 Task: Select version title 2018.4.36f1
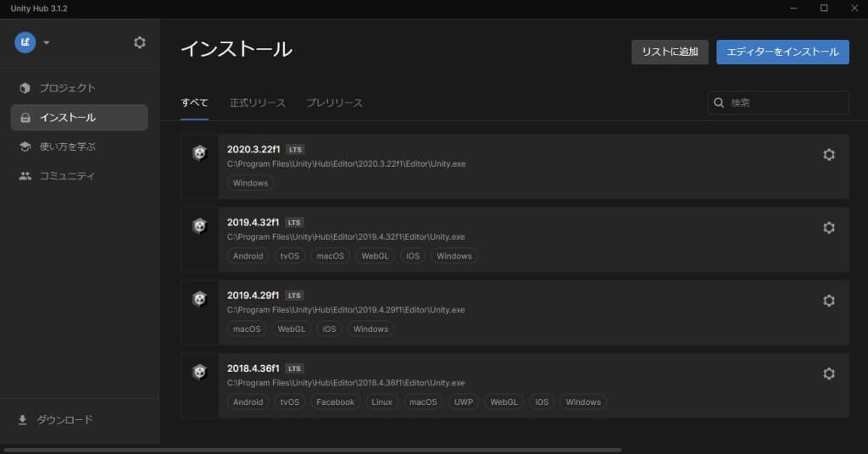point(253,368)
